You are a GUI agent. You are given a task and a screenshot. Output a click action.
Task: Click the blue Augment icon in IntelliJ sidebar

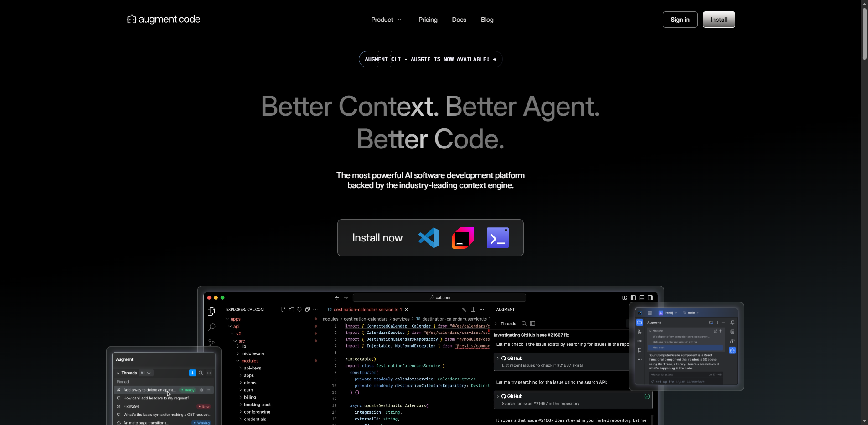coord(732,350)
